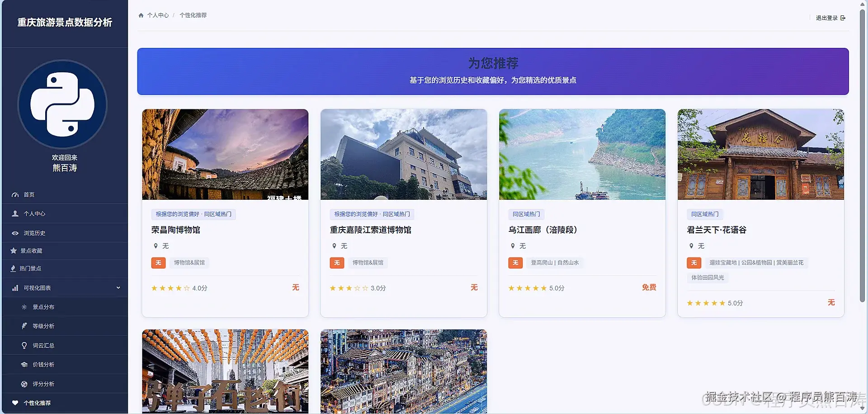Click the 评分分析 icon
The image size is (868, 414).
(25, 384)
